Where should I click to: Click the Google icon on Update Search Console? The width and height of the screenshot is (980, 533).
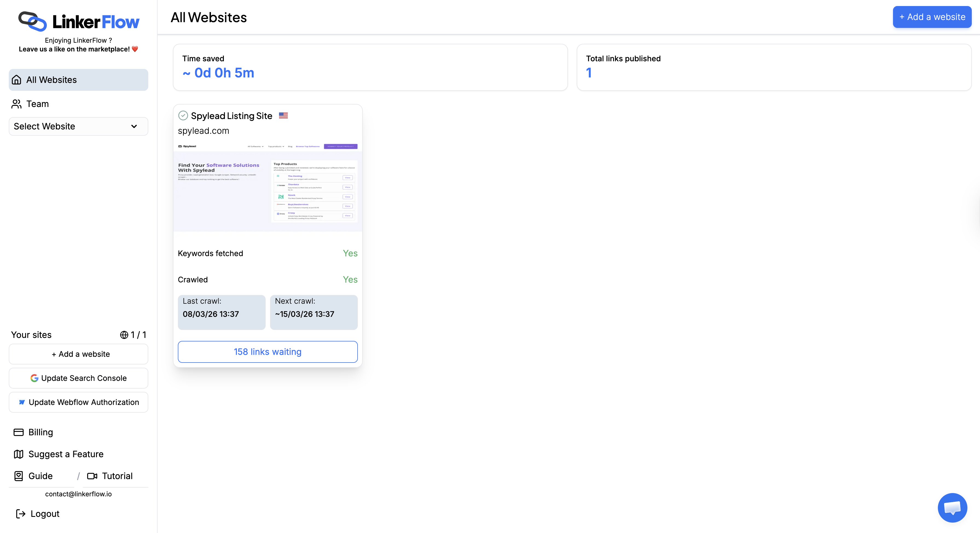coord(34,378)
